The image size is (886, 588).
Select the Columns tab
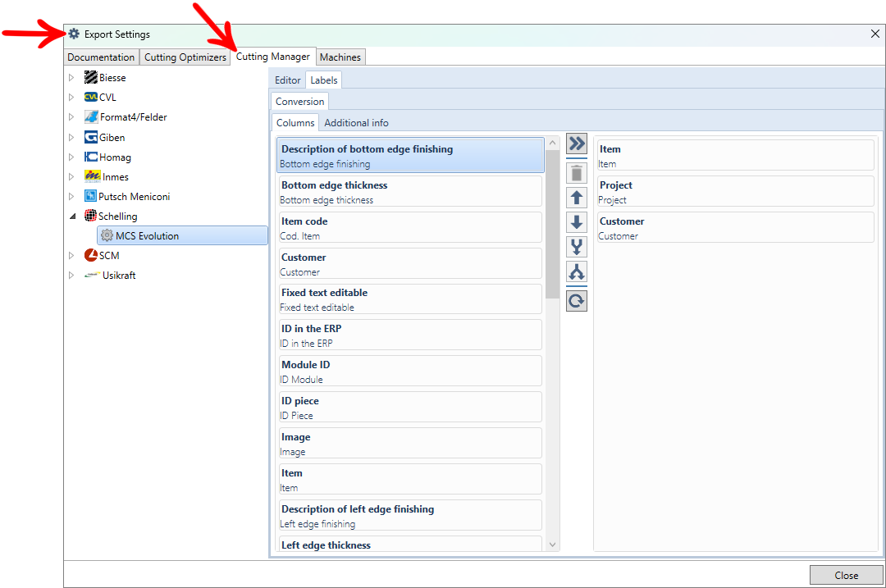click(295, 122)
